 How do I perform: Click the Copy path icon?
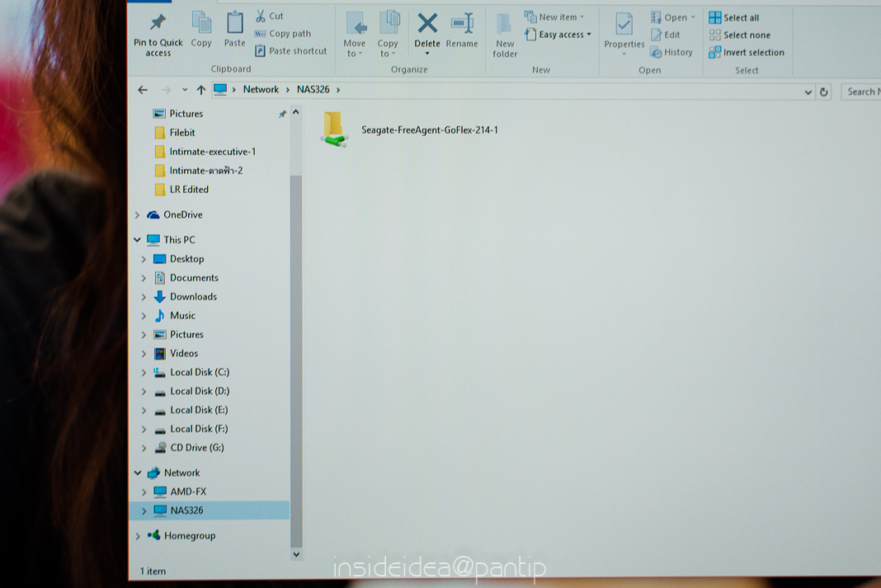[260, 34]
